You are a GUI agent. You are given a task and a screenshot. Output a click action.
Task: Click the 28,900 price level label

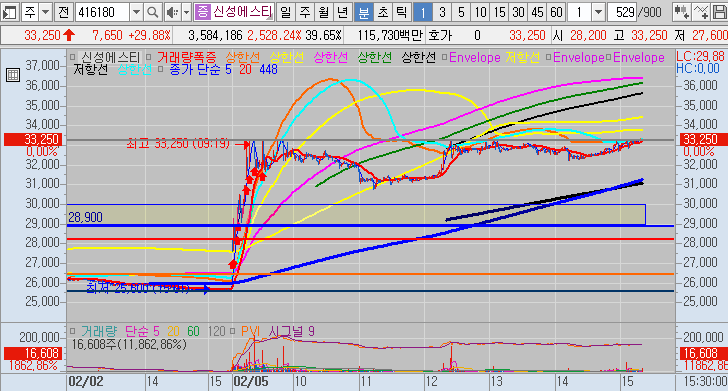click(x=85, y=217)
